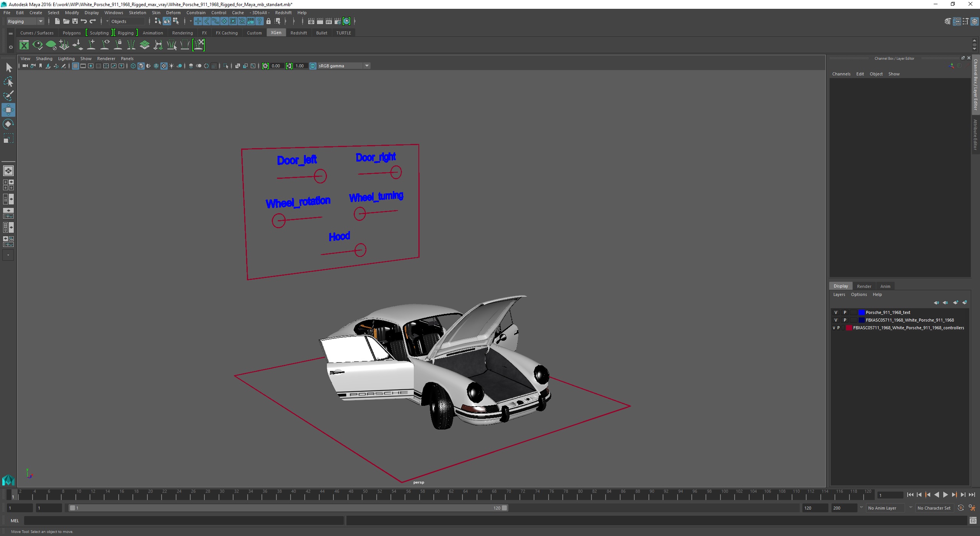Image resolution: width=980 pixels, height=536 pixels.
Task: Click the New Scene file icon
Action: [57, 21]
